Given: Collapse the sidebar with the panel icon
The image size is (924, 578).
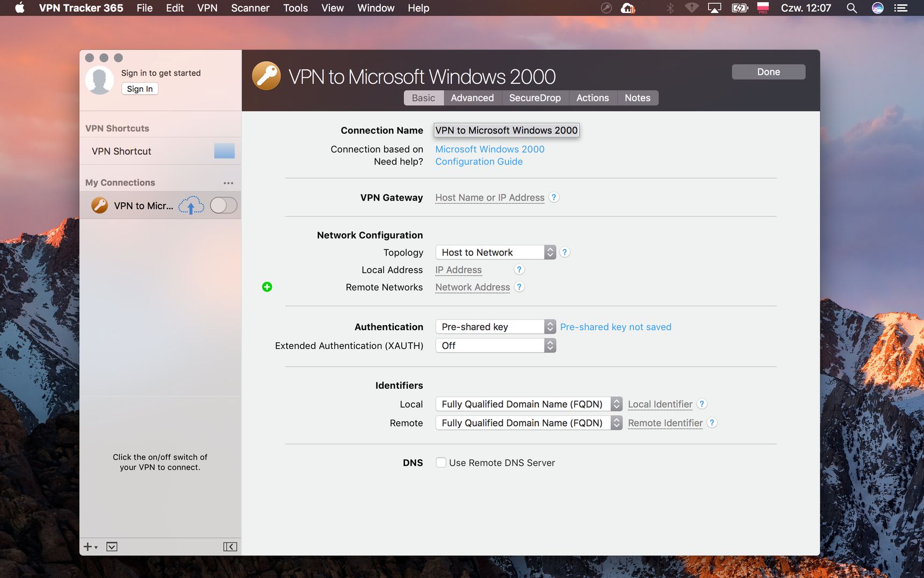Looking at the screenshot, I should point(230,547).
